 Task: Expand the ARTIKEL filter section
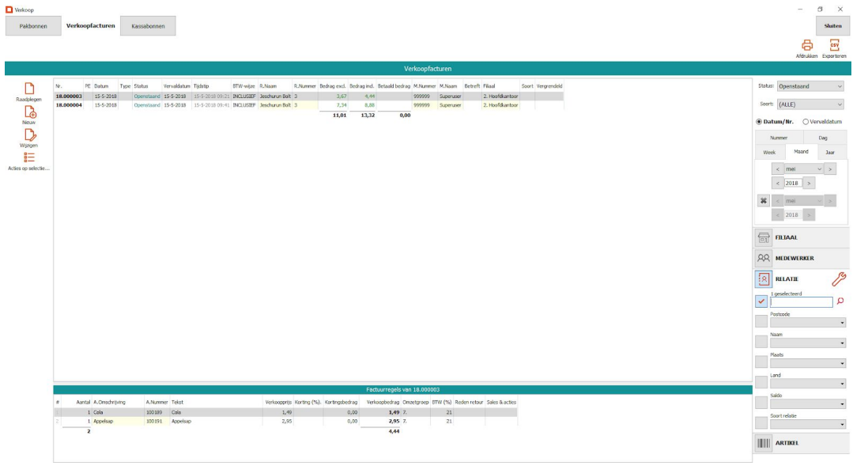click(x=801, y=443)
